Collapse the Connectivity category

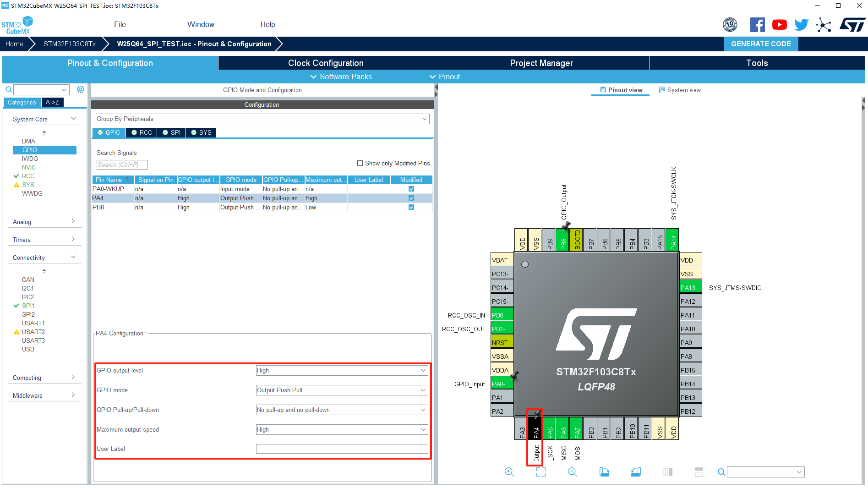tap(44, 258)
